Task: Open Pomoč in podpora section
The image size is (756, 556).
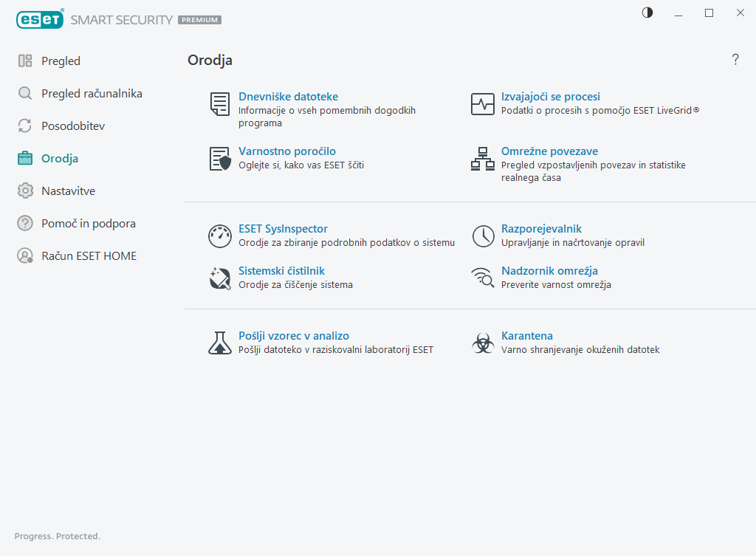Action: click(89, 224)
